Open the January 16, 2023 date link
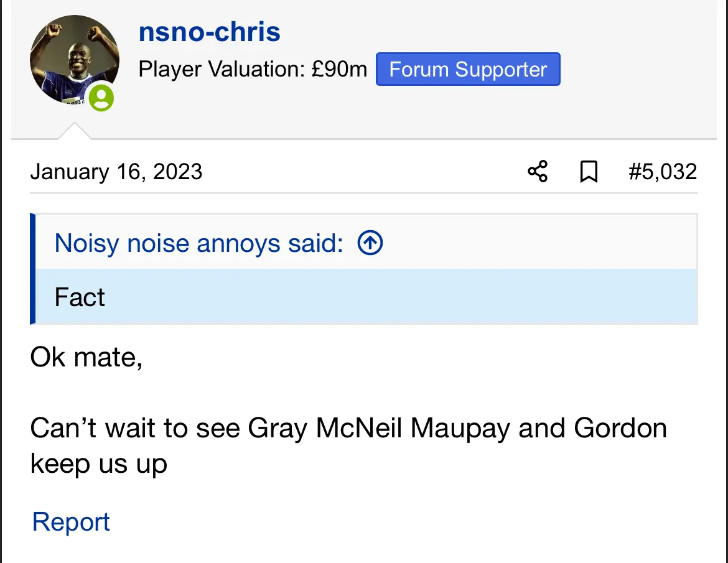 pyautogui.click(x=116, y=171)
